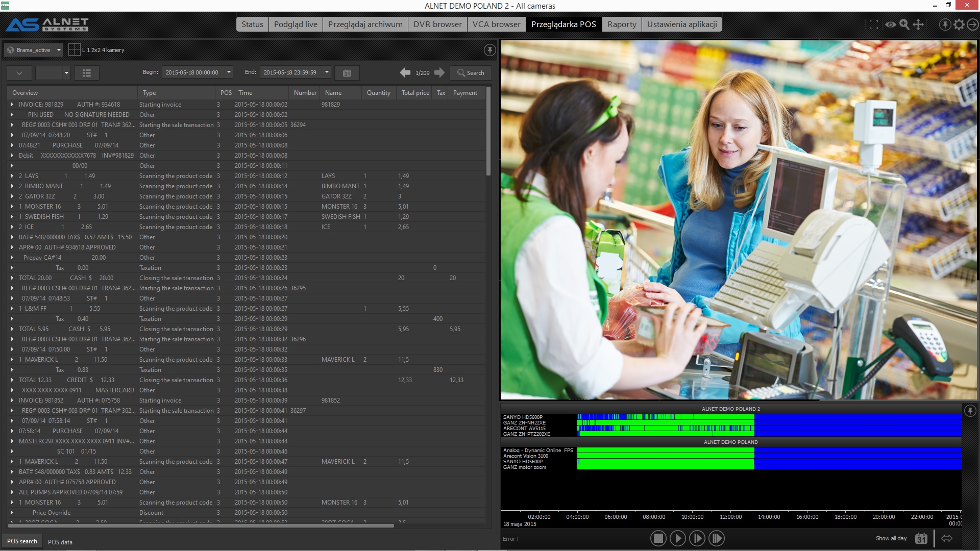Select the zoom magnifier tool
The image size is (980, 551).
coord(904,24)
